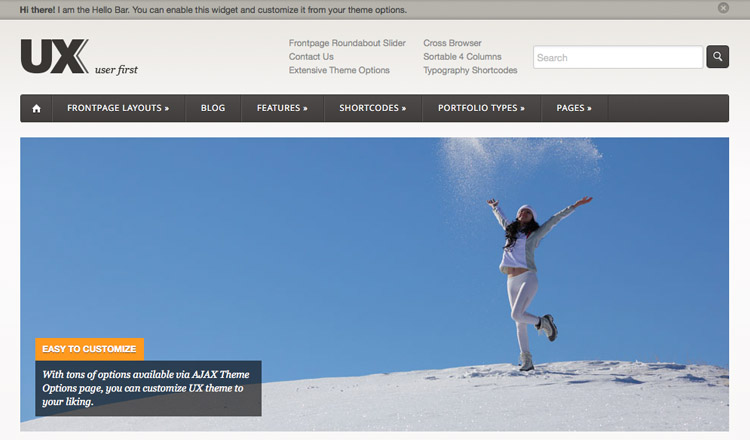Close the Hello Bar notification
Image resolution: width=750 pixels, height=440 pixels.
click(x=723, y=8)
